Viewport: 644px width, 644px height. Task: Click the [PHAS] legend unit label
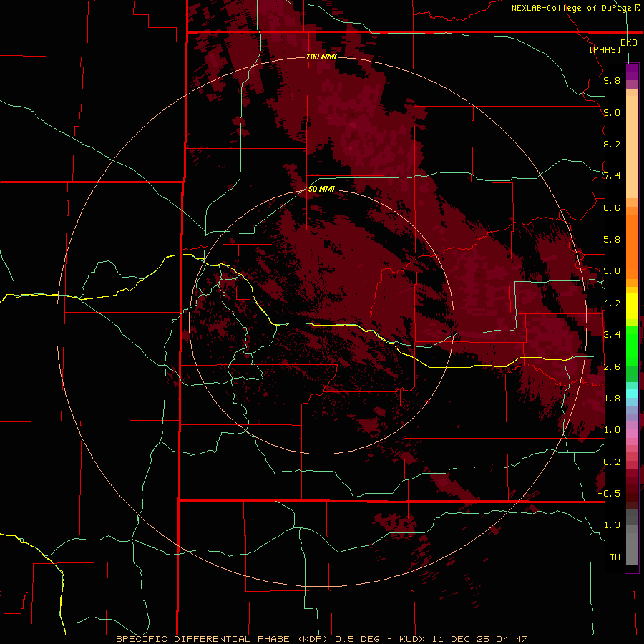(x=605, y=49)
